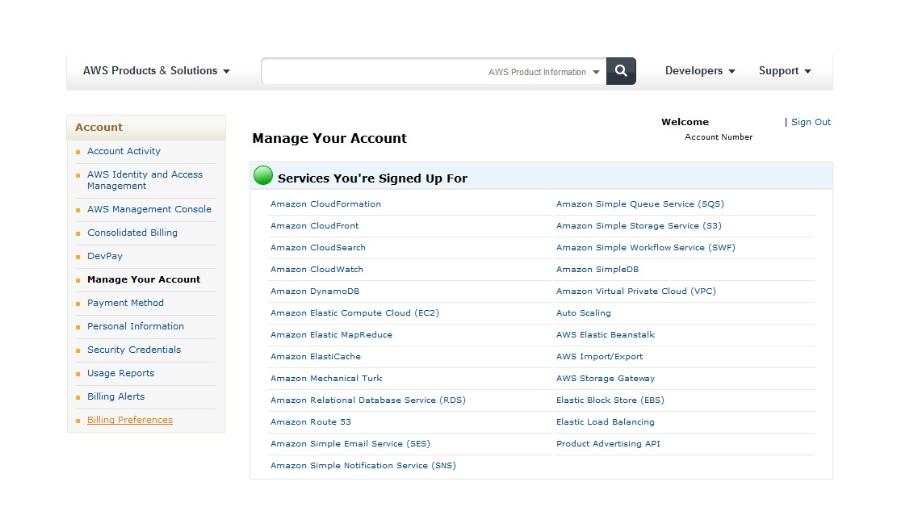Click the Account Number text
The height and width of the screenshot is (505, 897).
coord(719,137)
